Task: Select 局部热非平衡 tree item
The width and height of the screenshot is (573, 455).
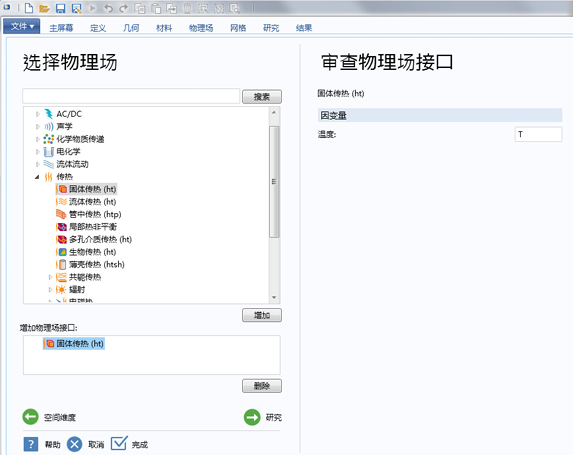Action: [86, 227]
